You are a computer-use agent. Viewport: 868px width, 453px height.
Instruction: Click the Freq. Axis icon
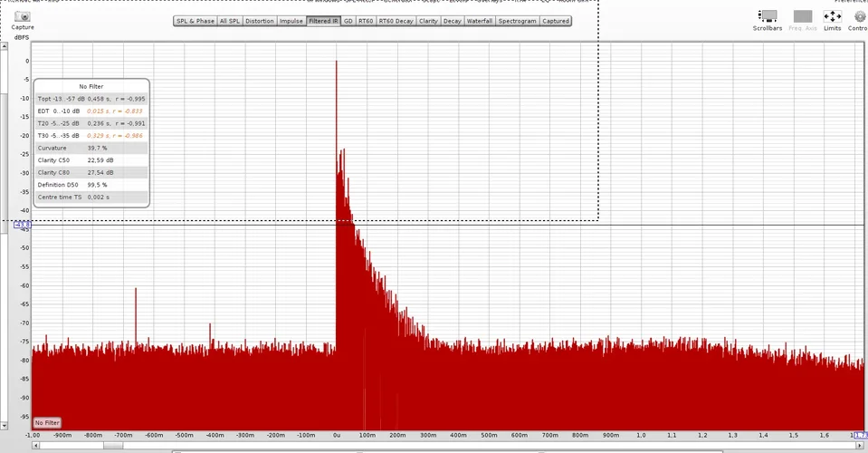[x=802, y=16]
